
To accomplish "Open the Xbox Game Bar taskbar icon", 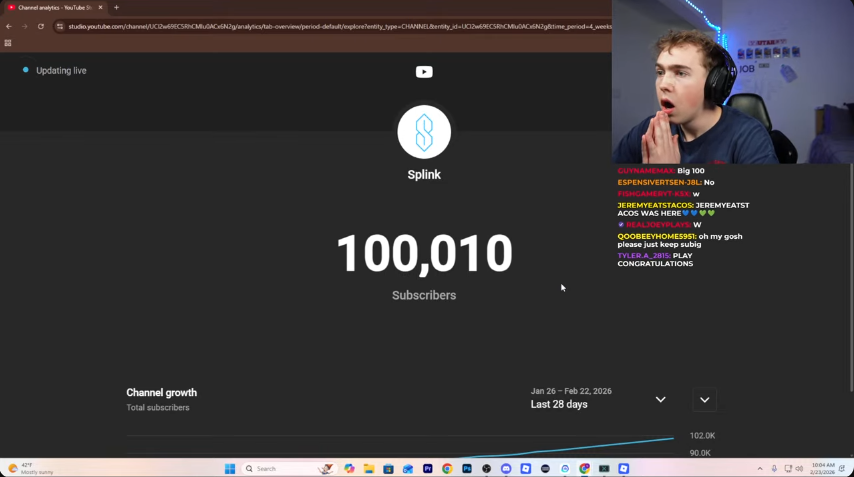I will click(604, 468).
